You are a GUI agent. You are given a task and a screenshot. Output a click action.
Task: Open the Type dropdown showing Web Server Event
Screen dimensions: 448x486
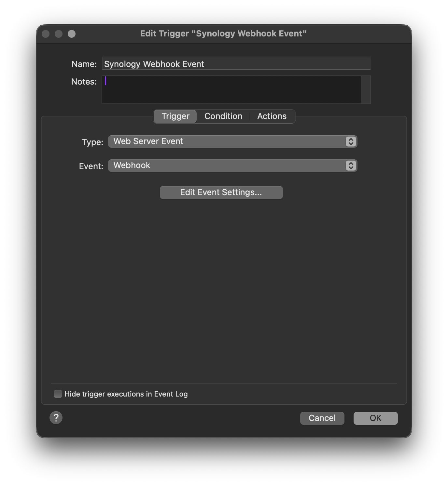coord(233,142)
